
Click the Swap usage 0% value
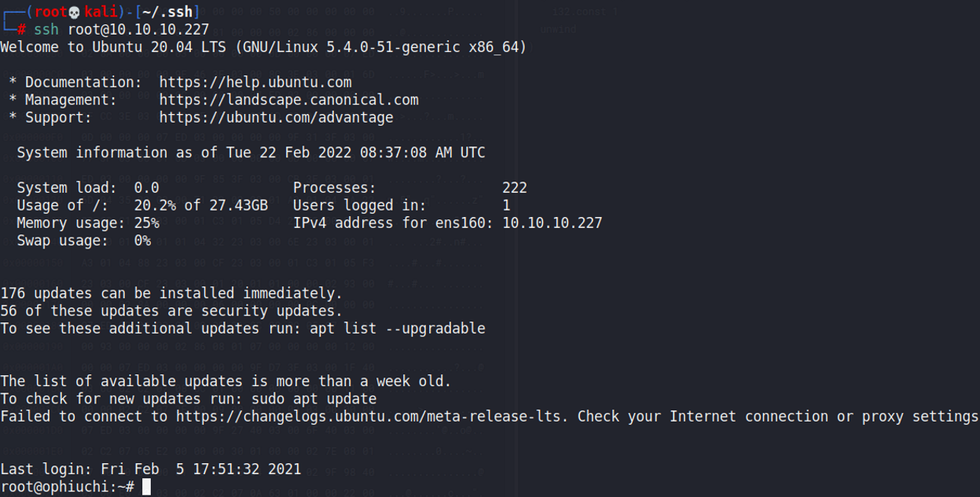pyautogui.click(x=141, y=241)
